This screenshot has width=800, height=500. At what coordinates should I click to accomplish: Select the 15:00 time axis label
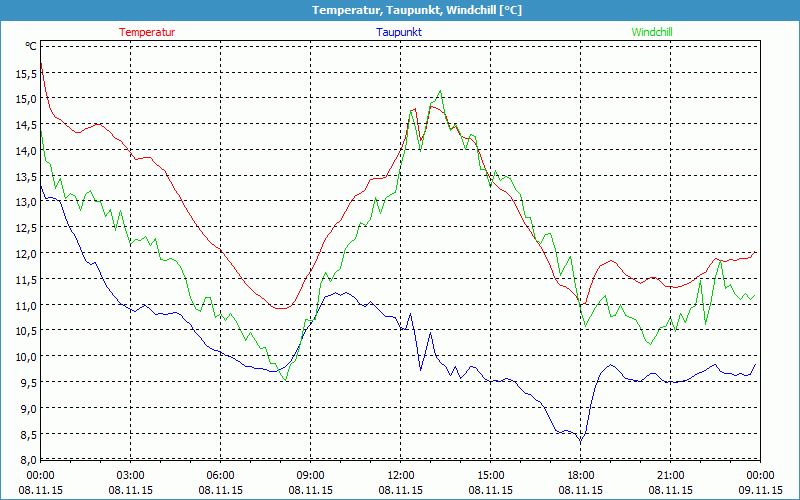[491, 475]
